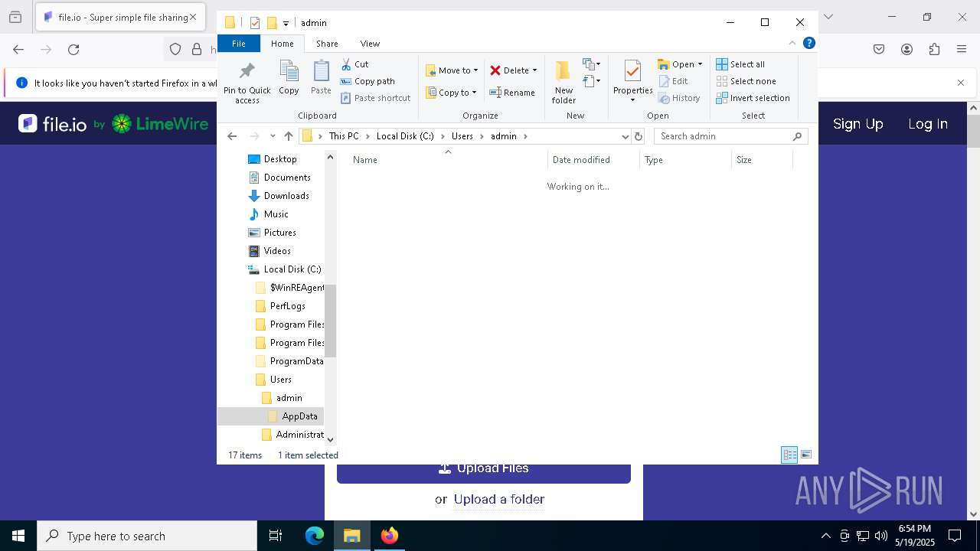Go up one folder level
Screen dimensions: 980x551
(288, 136)
